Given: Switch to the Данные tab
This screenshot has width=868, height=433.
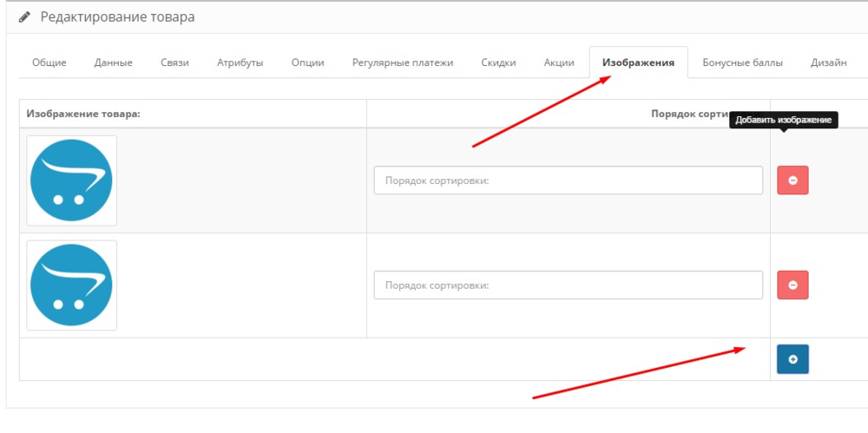Looking at the screenshot, I should (114, 62).
